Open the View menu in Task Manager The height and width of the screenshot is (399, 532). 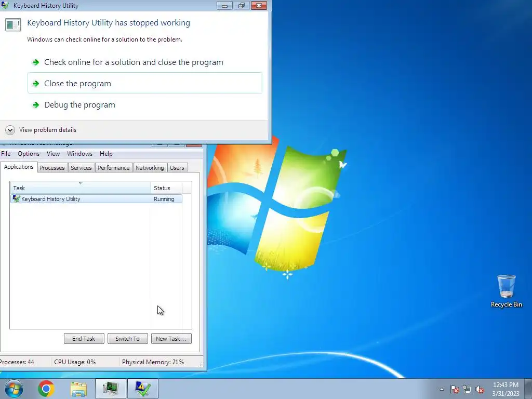click(x=53, y=154)
